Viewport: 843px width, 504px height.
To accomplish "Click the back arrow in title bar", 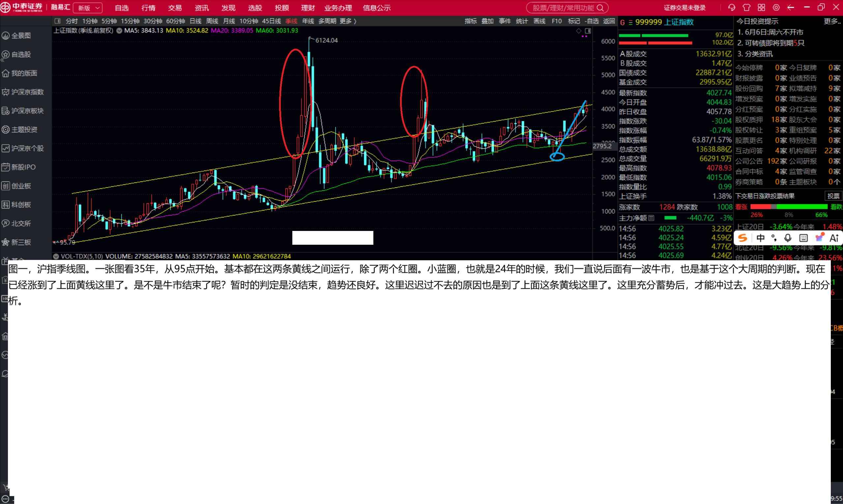I will [791, 8].
